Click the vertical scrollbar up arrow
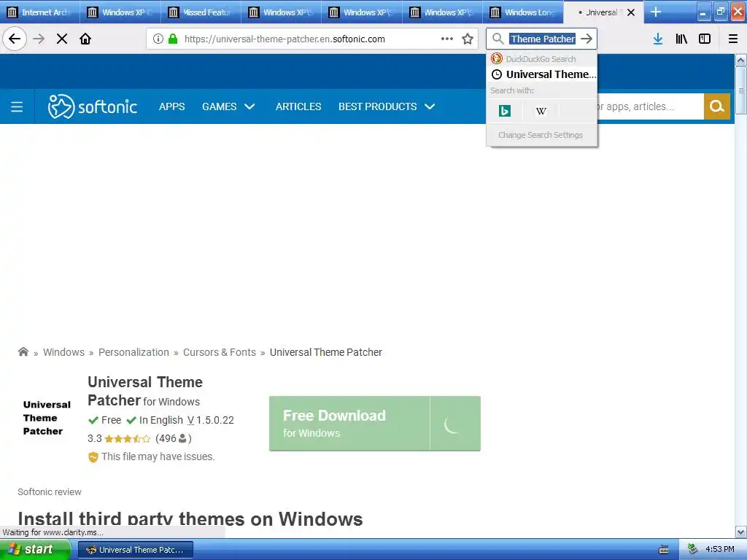This screenshot has height=560, width=747. (741, 60)
